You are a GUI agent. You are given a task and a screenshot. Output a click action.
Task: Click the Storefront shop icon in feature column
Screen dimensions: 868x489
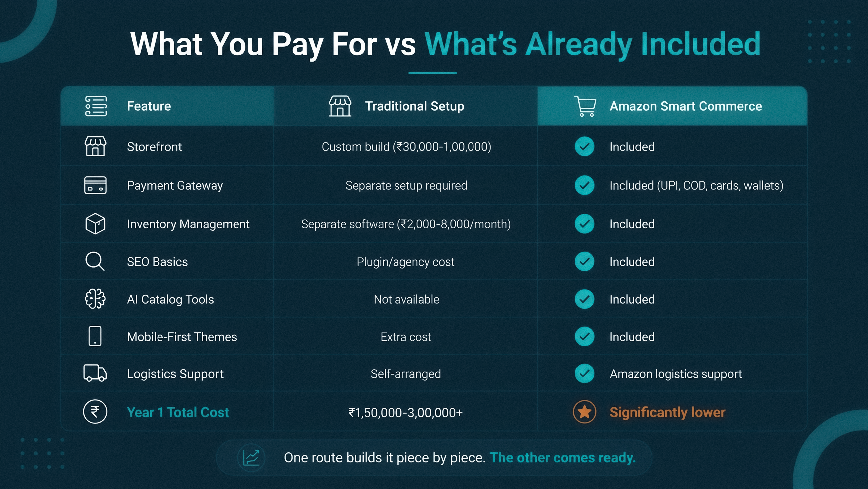pyautogui.click(x=95, y=146)
